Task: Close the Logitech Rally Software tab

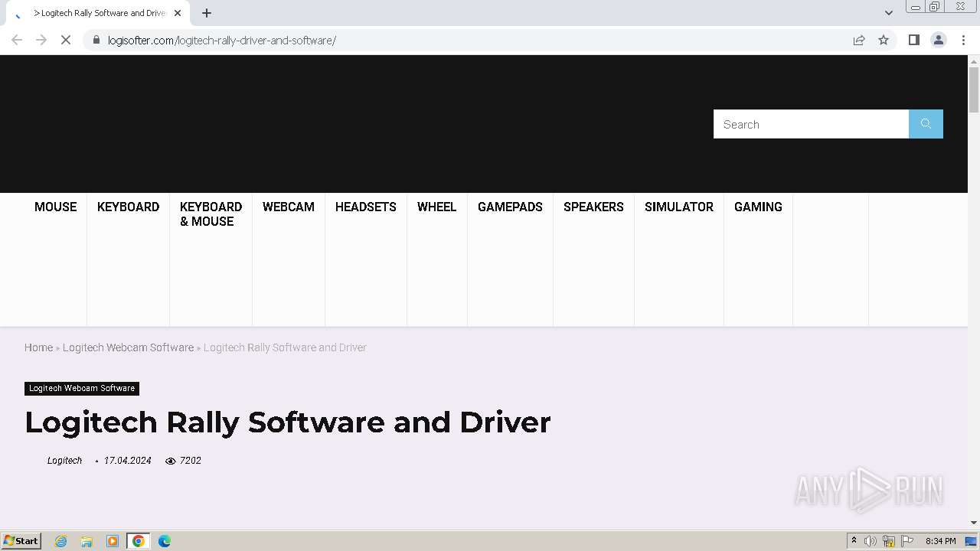Action: (x=178, y=13)
